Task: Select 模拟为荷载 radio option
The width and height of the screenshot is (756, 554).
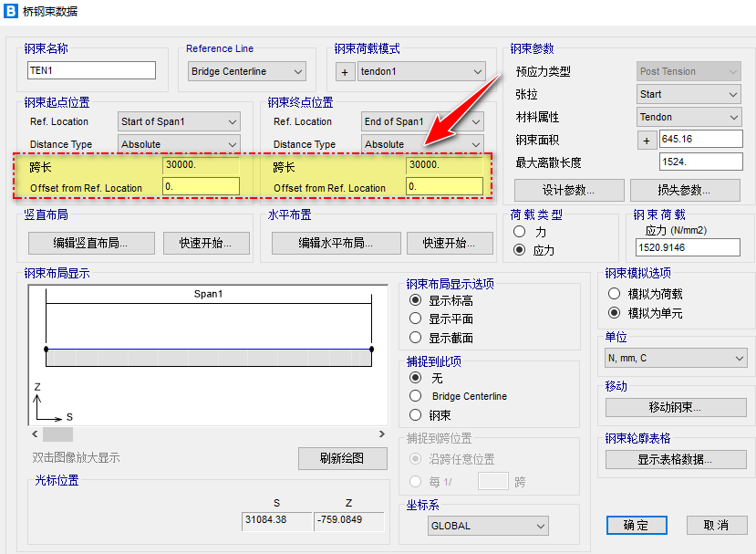Action: (x=615, y=294)
